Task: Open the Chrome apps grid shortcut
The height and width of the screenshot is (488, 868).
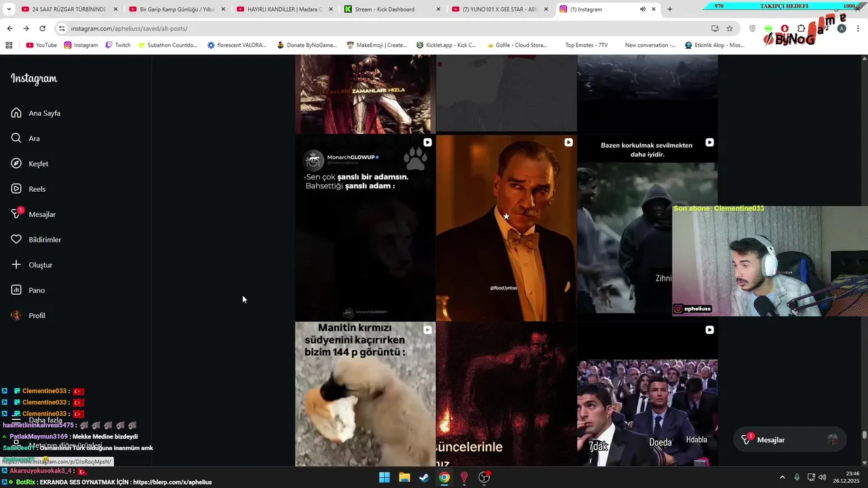Action: [9, 45]
